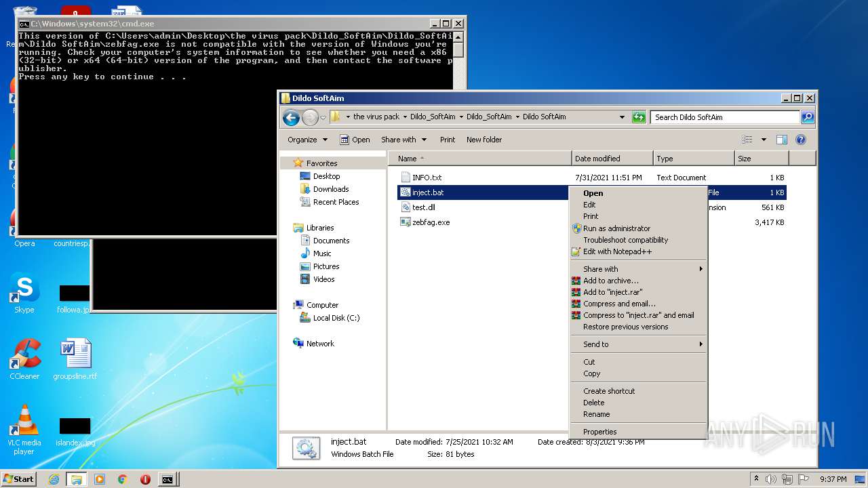
Task: Open Skype desktop shortcut
Action: click(24, 293)
